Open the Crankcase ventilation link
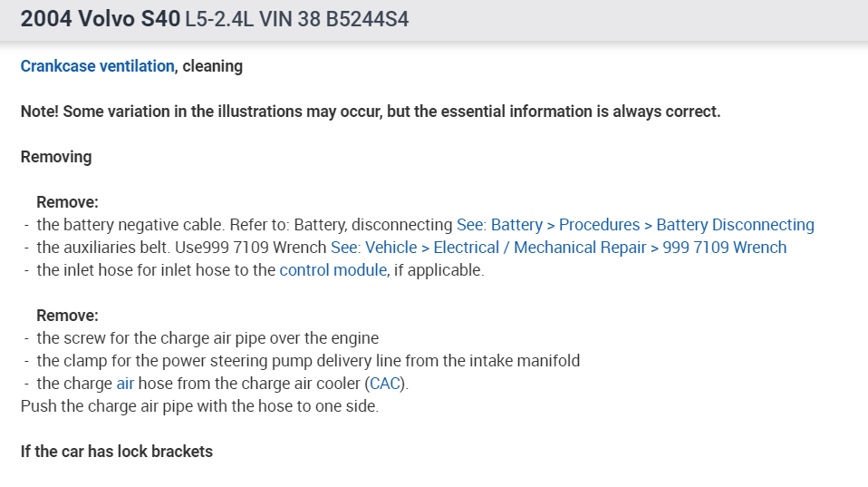The height and width of the screenshot is (487, 868). click(x=97, y=66)
